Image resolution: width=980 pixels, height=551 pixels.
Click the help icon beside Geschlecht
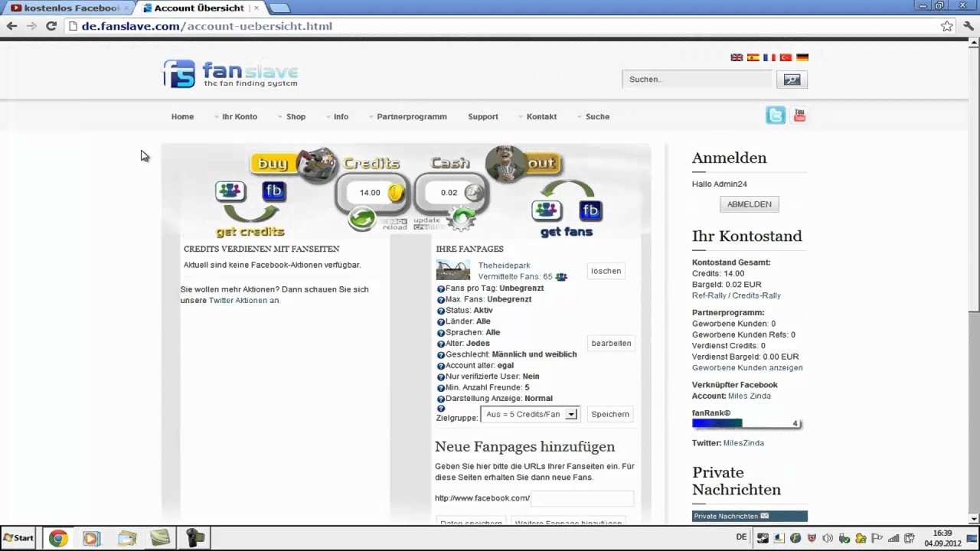441,355
